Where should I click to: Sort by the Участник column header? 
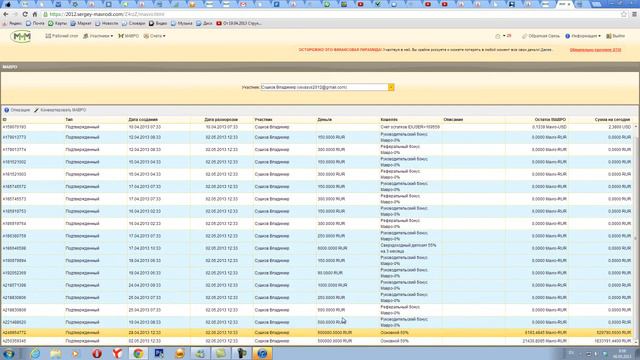click(x=263, y=120)
